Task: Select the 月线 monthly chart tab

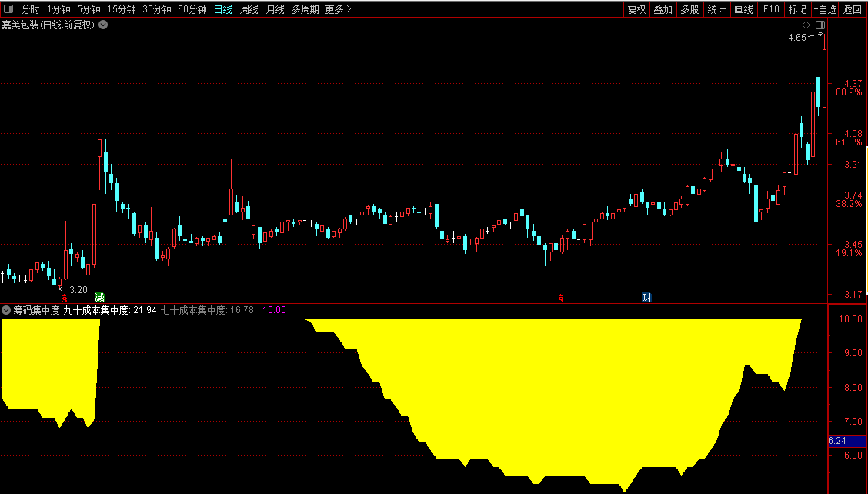Action: click(275, 9)
